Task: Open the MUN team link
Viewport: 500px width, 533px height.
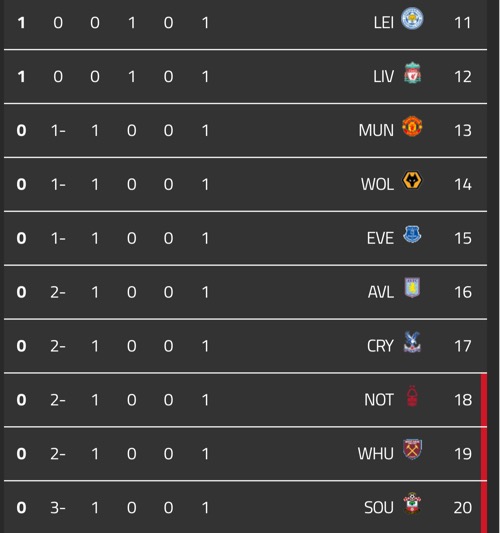Action: 376,131
